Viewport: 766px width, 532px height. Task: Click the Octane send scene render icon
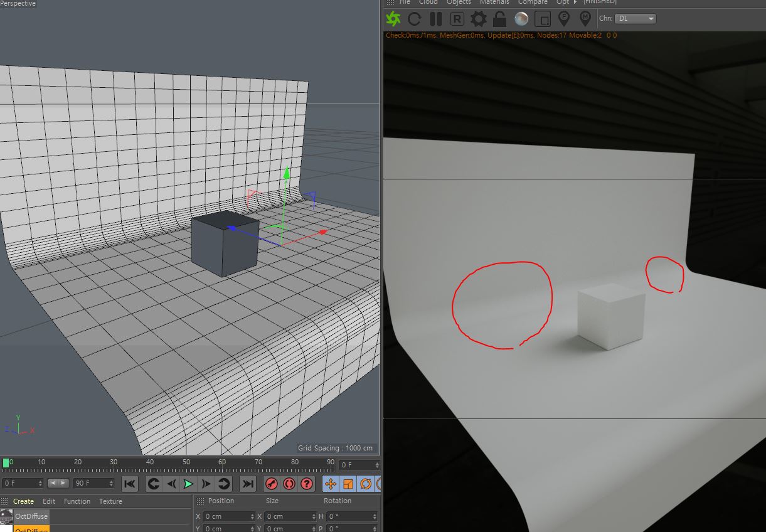tap(393, 19)
